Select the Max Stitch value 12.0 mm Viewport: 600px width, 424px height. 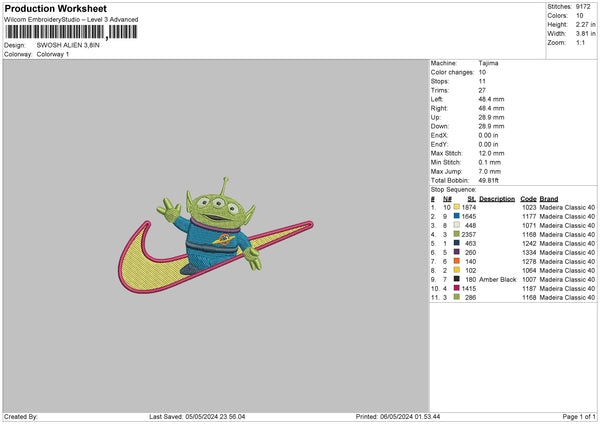[x=491, y=153]
